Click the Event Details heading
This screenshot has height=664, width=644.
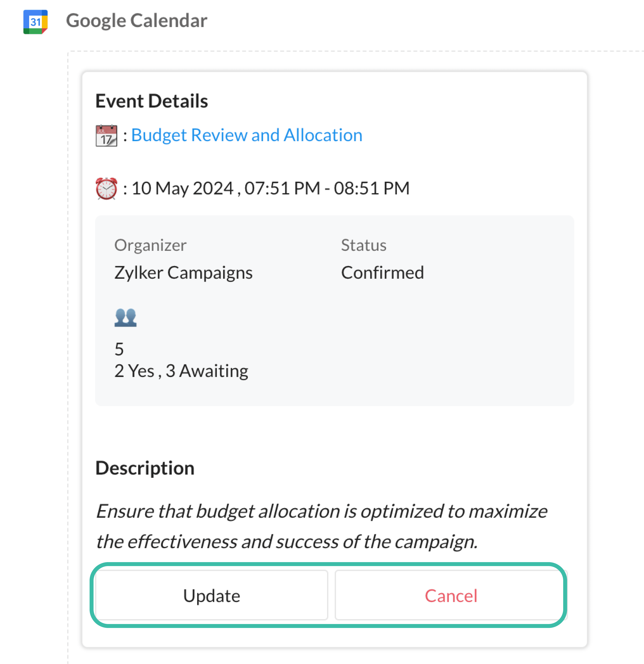[x=151, y=101]
